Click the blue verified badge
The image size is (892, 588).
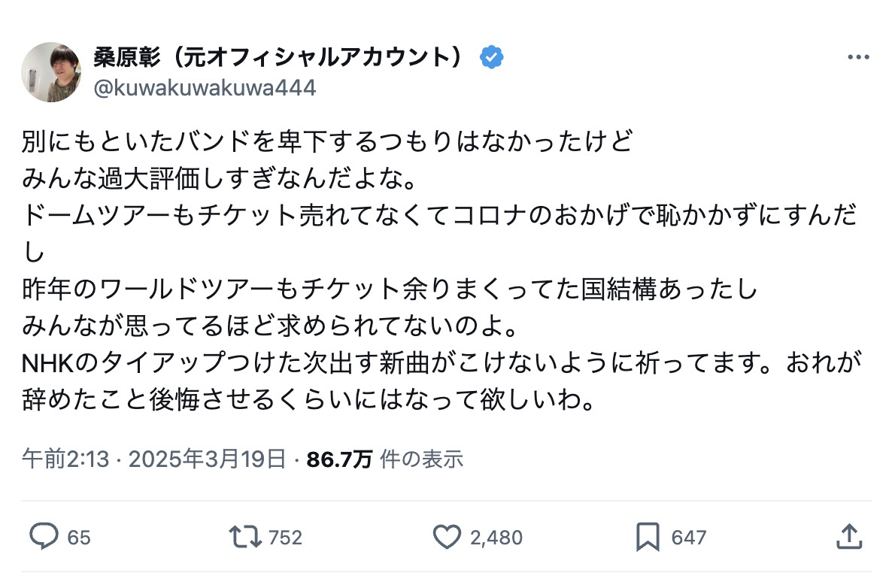point(493,57)
